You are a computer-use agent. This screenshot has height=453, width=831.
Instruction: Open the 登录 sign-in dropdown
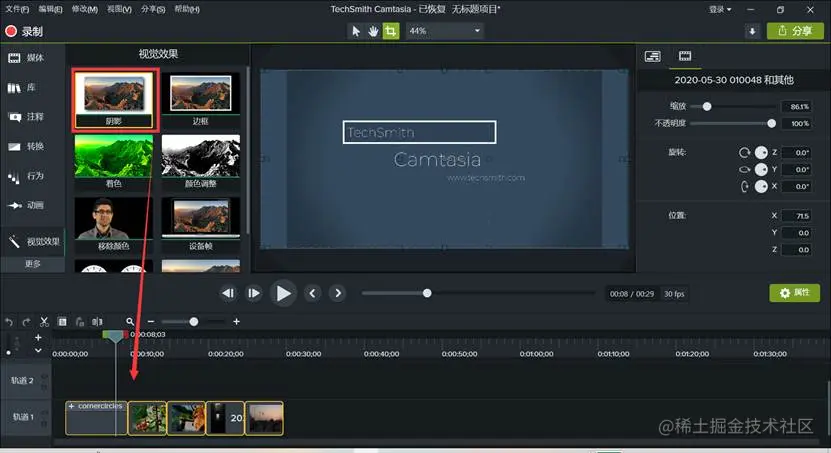coord(720,9)
